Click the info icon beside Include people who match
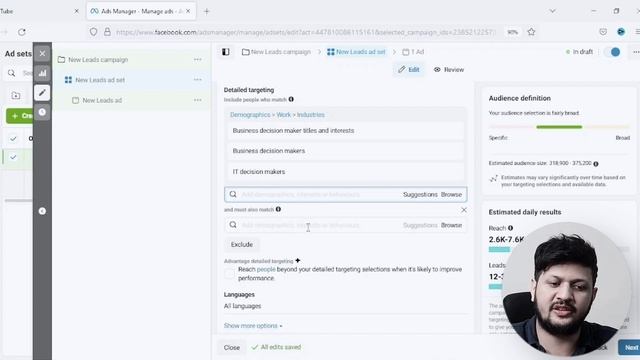The width and height of the screenshot is (640, 360). pos(291,99)
